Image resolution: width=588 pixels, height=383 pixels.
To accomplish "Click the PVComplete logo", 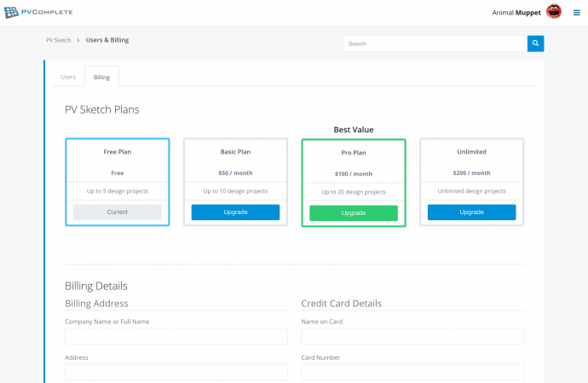I will click(x=38, y=13).
